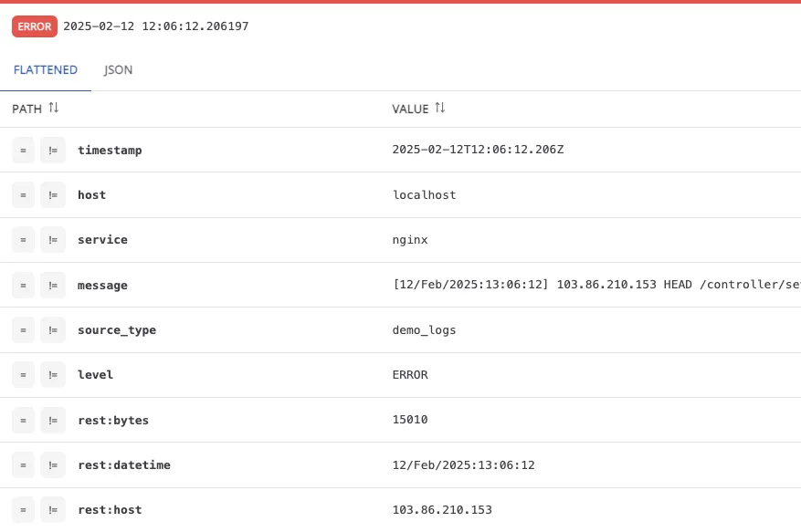Filter equals on timestamp row
This screenshot has width=801, height=532.
[23, 150]
